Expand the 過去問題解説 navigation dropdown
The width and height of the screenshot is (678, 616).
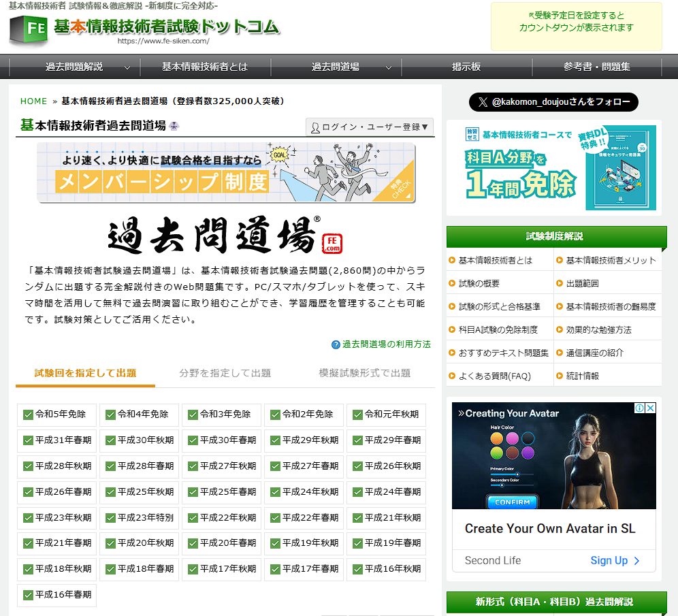point(127,67)
